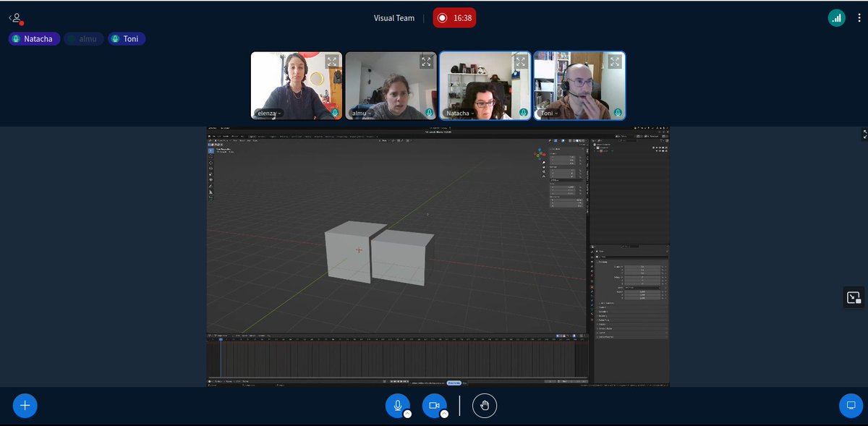Toggle webcam sharing
The image size is (868, 426).
point(434,406)
